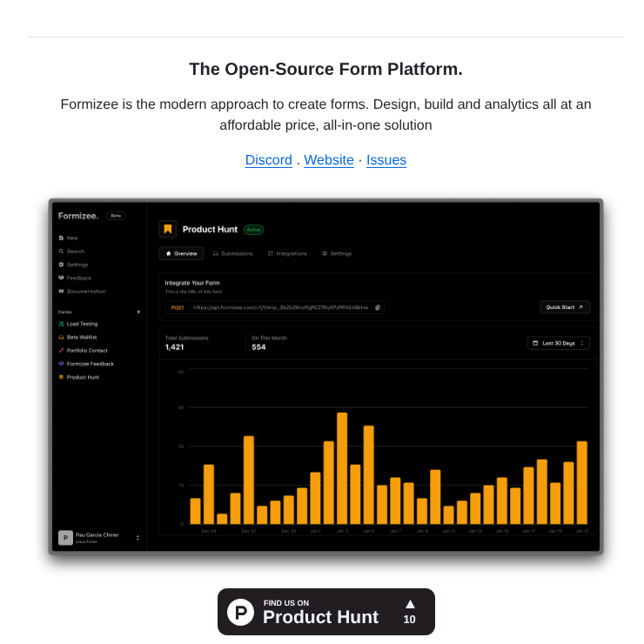Image resolution: width=644 pixels, height=644 pixels.
Task: Expand the Pau Garcia Chiner account menu
Action: (138, 538)
